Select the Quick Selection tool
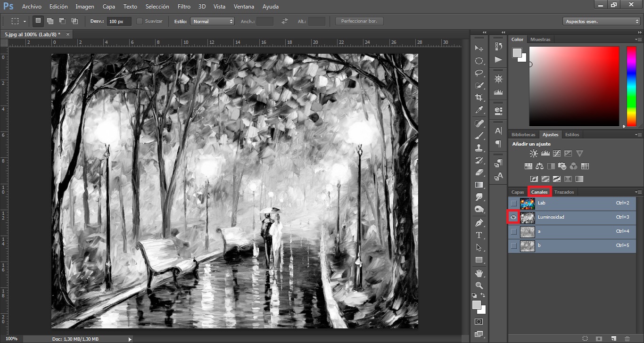Viewport: 644px width, 343px height. [x=479, y=85]
